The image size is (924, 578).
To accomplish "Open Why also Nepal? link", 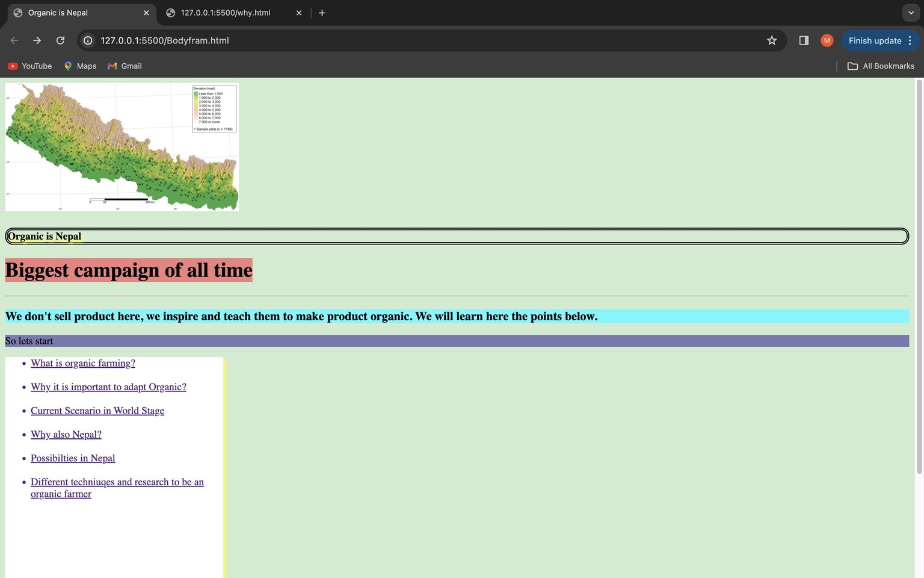I will pos(66,434).
